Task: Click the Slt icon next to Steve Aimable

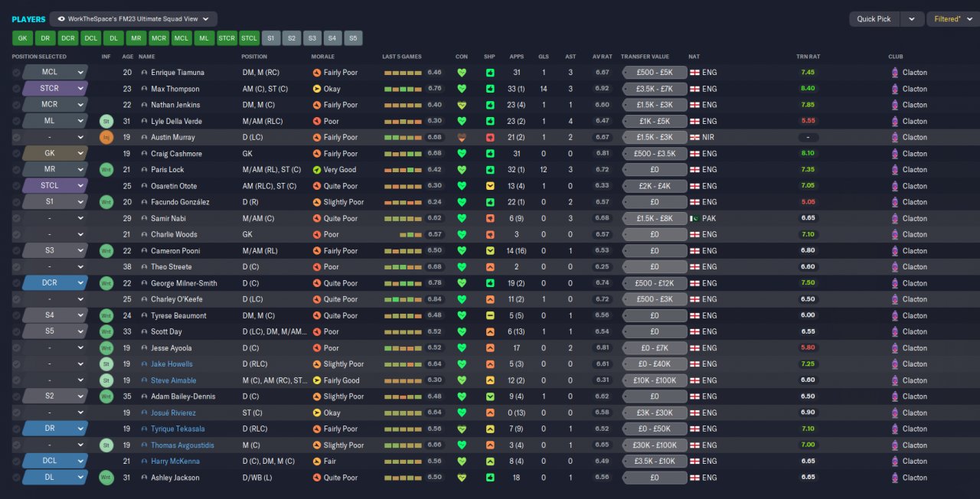Action: 106,380
